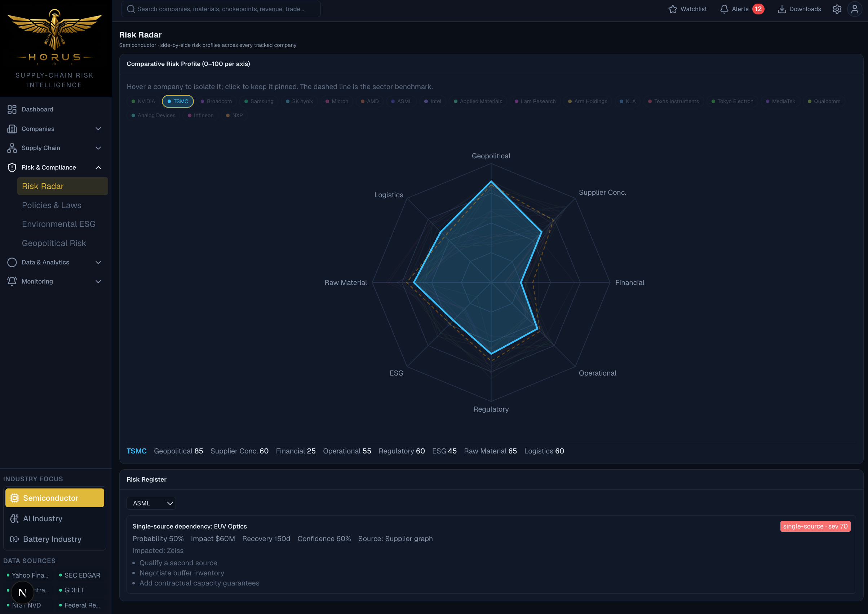868x614 pixels.
Task: Click the Battery Industry icon
Action: click(x=14, y=539)
